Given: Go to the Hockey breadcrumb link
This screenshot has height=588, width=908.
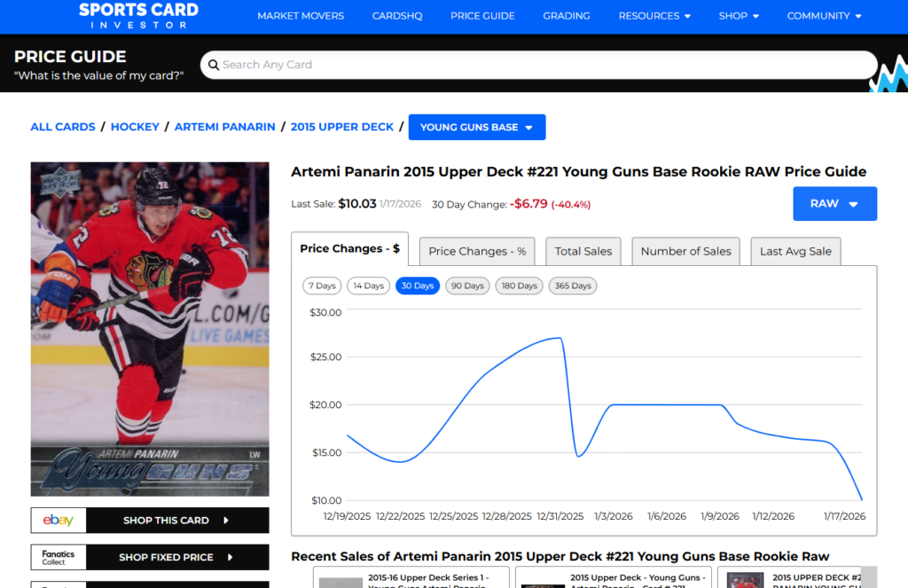Looking at the screenshot, I should [135, 127].
